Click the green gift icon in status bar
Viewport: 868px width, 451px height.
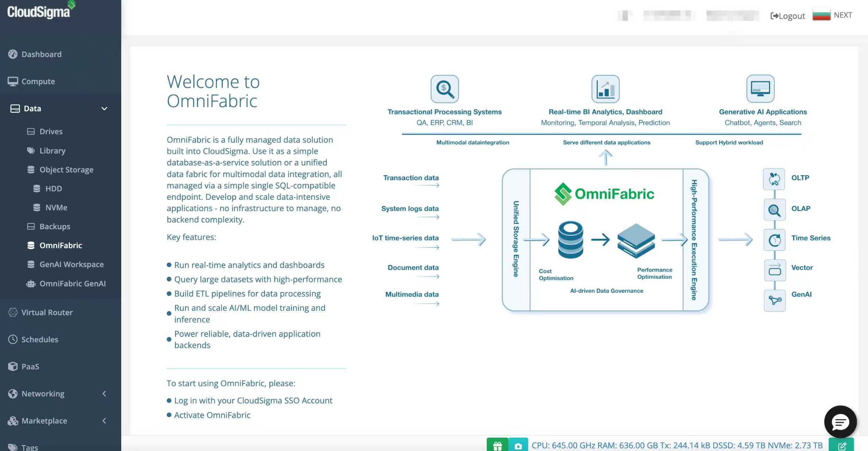click(x=497, y=445)
